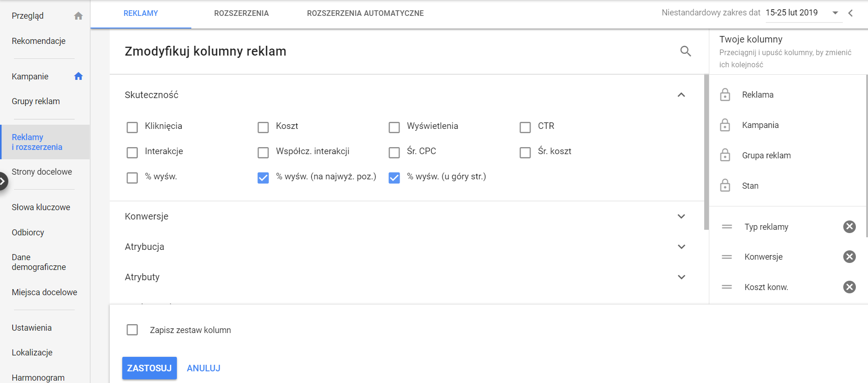Expand the side navigation with the dark arrow

click(3, 181)
